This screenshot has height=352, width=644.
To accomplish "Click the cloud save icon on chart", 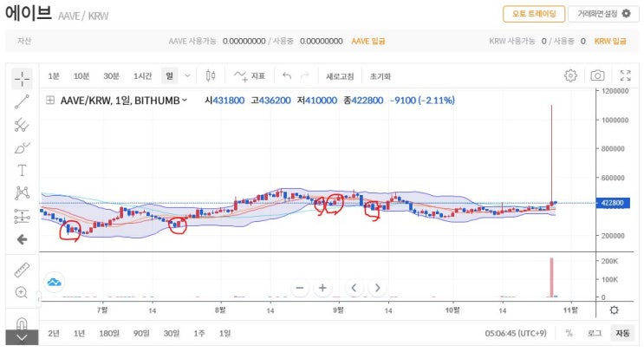I will (55, 282).
